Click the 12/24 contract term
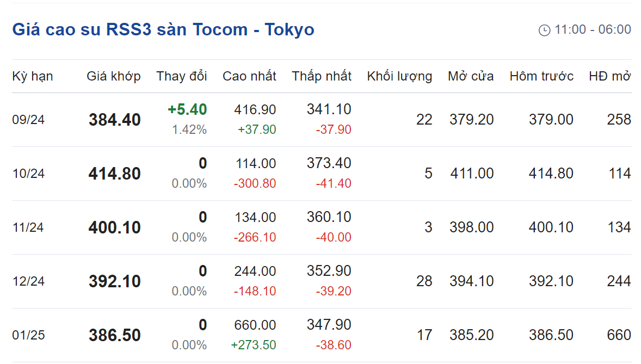The width and height of the screenshot is (641, 364). click(x=28, y=281)
